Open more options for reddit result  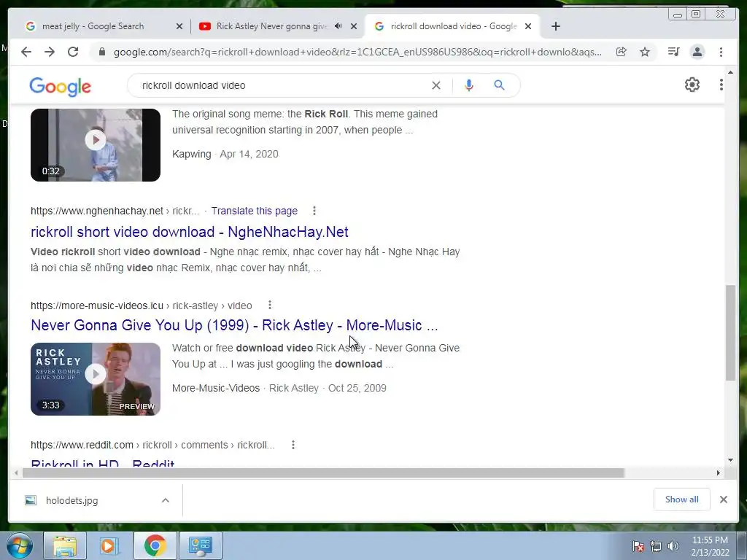tap(293, 445)
